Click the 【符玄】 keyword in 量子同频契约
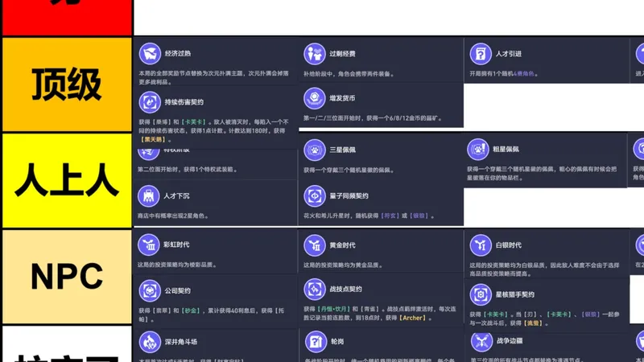This screenshot has width=644, height=362. point(389,216)
